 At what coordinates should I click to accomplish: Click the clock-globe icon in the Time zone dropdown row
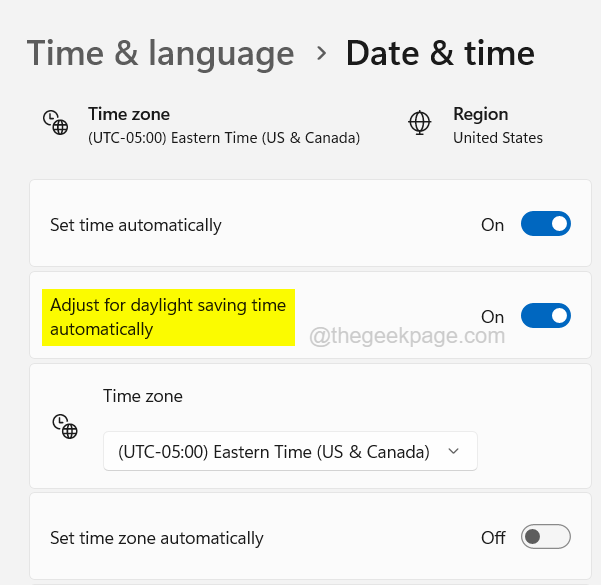click(x=65, y=427)
